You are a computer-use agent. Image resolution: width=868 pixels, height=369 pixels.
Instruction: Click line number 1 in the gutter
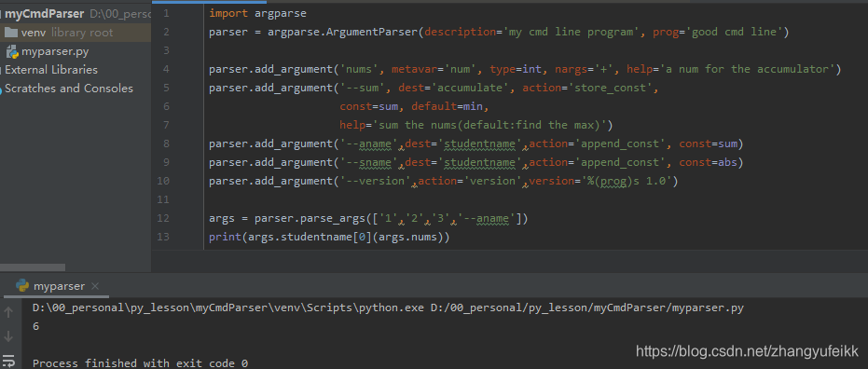167,13
